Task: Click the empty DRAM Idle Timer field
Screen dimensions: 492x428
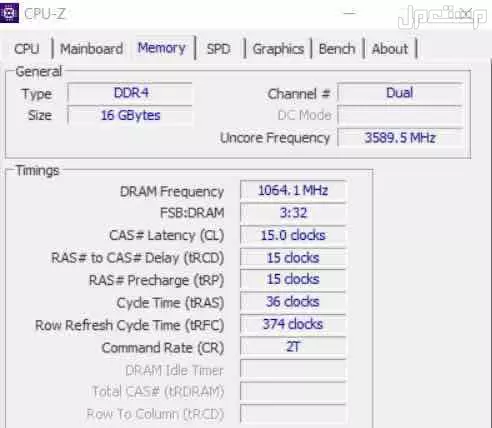Action: [x=293, y=369]
